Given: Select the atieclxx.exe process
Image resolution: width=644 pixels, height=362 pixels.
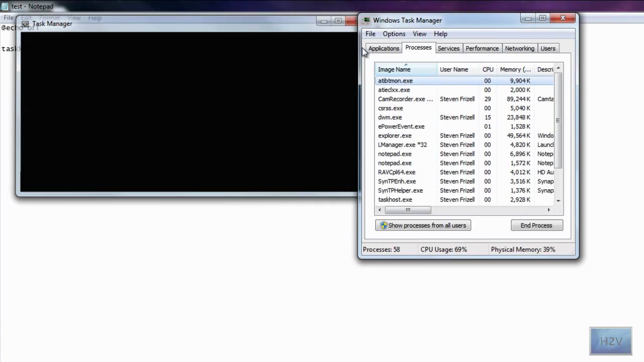Looking at the screenshot, I should tap(464, 90).
